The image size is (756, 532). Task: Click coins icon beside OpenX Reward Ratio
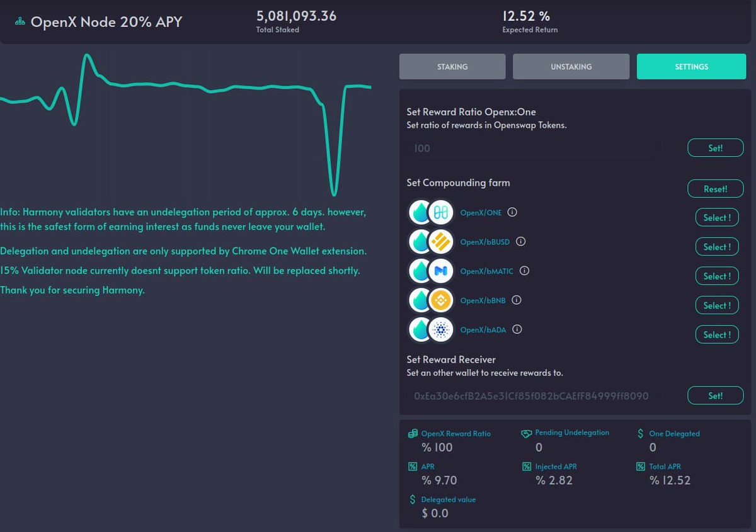[x=413, y=434]
